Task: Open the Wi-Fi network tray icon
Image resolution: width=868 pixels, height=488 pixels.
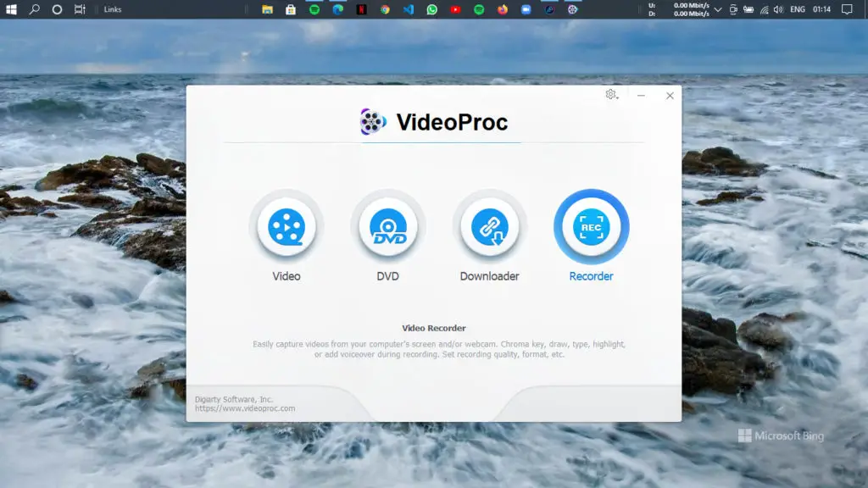Action: 764,9
